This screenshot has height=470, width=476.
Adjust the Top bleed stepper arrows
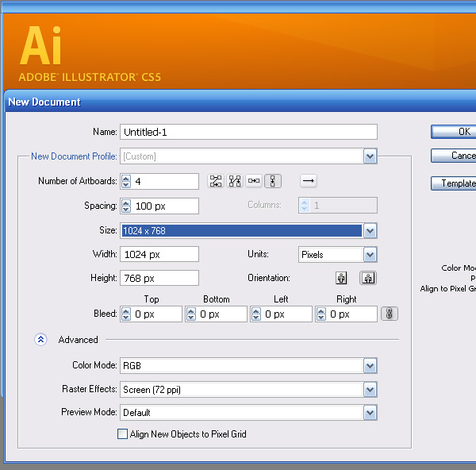(126, 314)
